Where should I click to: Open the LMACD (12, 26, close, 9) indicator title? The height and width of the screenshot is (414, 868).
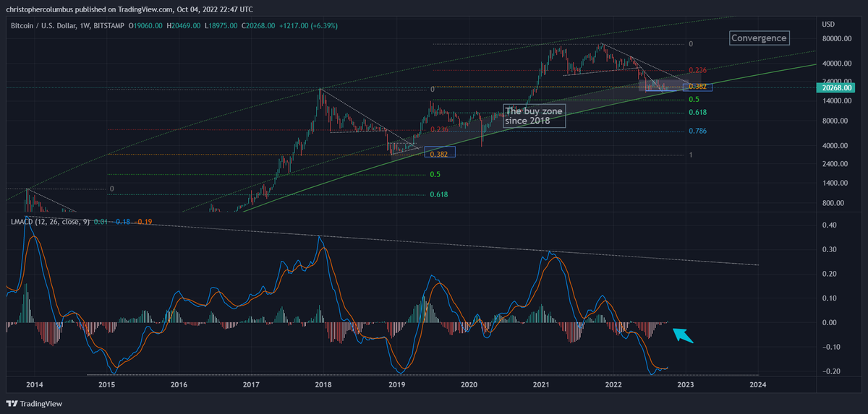point(50,222)
